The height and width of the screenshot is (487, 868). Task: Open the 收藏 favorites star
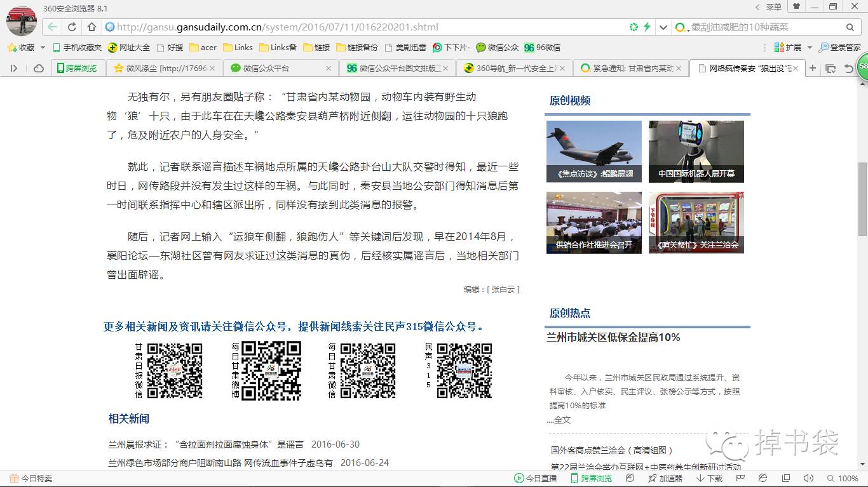pos(22,48)
